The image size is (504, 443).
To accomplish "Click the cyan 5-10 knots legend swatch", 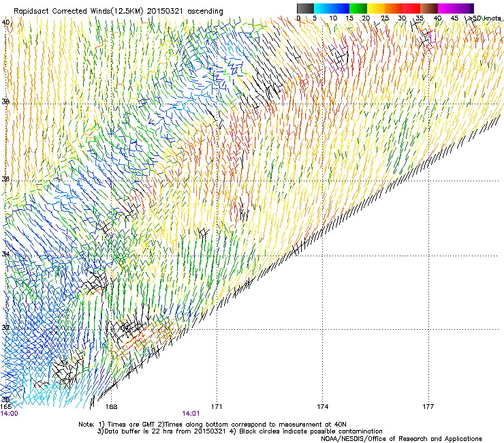I will pyautogui.click(x=323, y=8).
